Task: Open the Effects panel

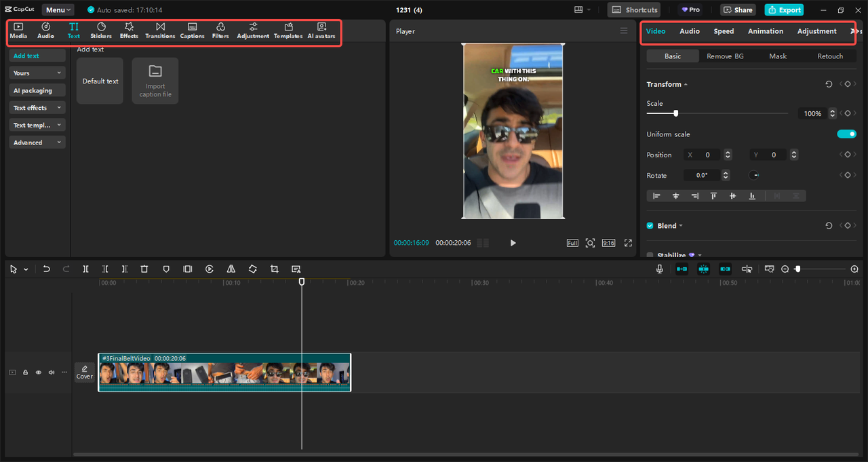Action: 129,31
